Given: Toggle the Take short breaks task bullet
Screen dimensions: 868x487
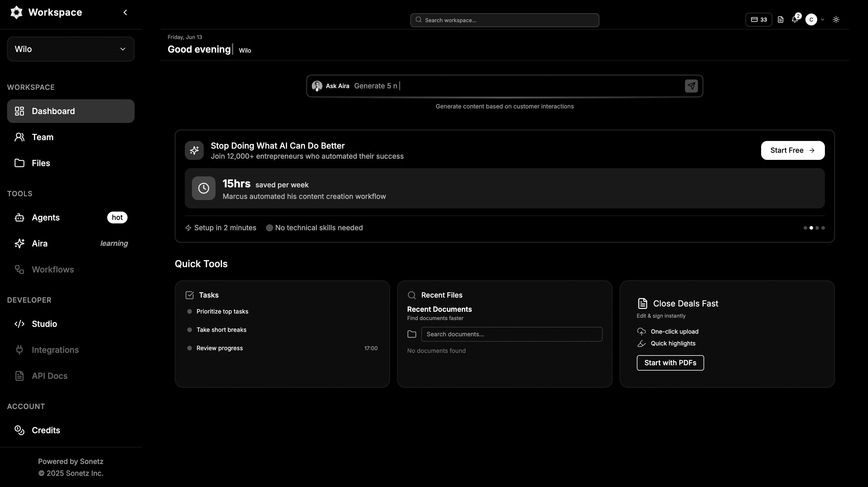Looking at the screenshot, I should tap(189, 330).
